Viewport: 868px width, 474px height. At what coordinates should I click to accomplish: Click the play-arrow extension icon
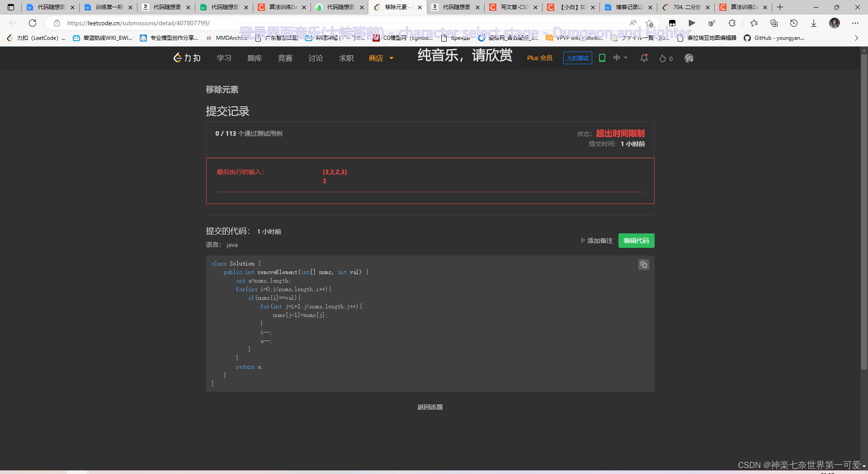coord(692,23)
